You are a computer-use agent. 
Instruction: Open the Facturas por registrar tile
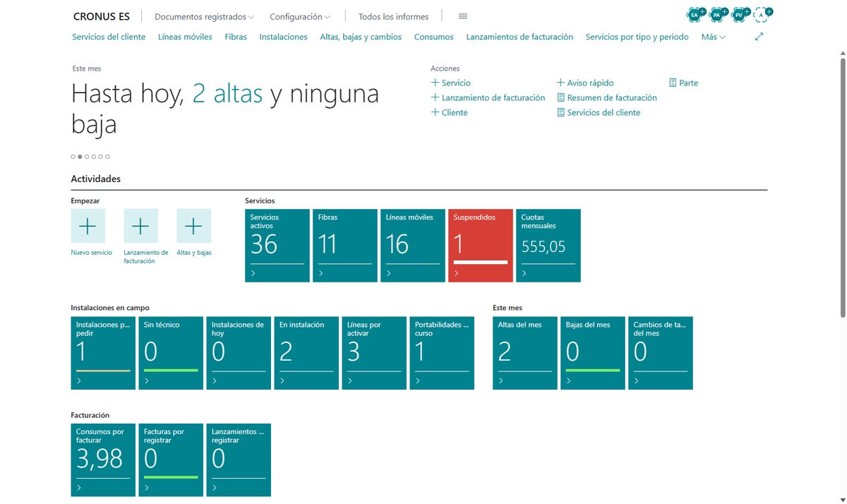pyautogui.click(x=171, y=460)
